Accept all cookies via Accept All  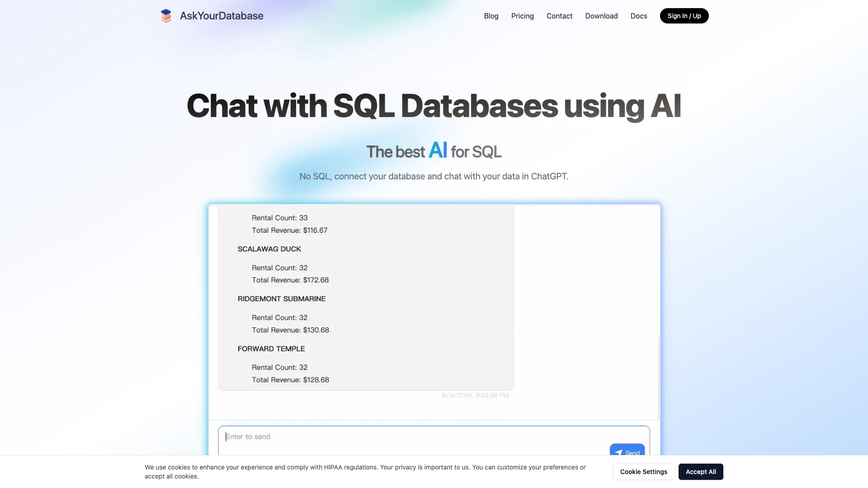click(701, 471)
